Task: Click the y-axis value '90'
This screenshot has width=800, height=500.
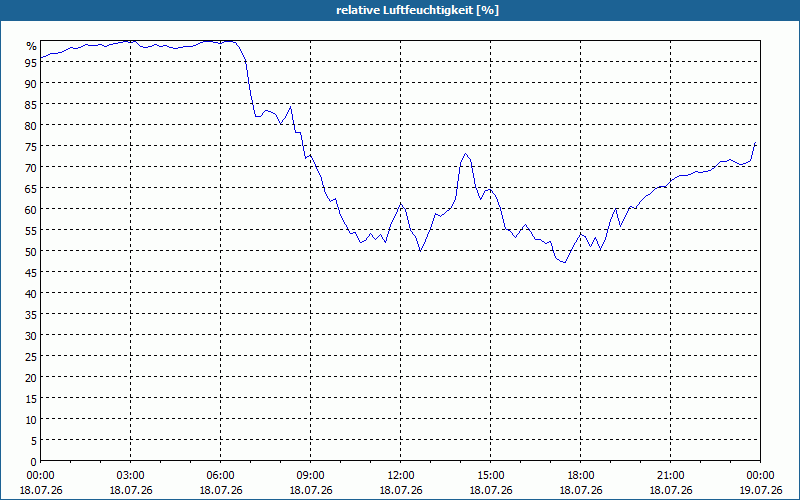Action: 31,83
